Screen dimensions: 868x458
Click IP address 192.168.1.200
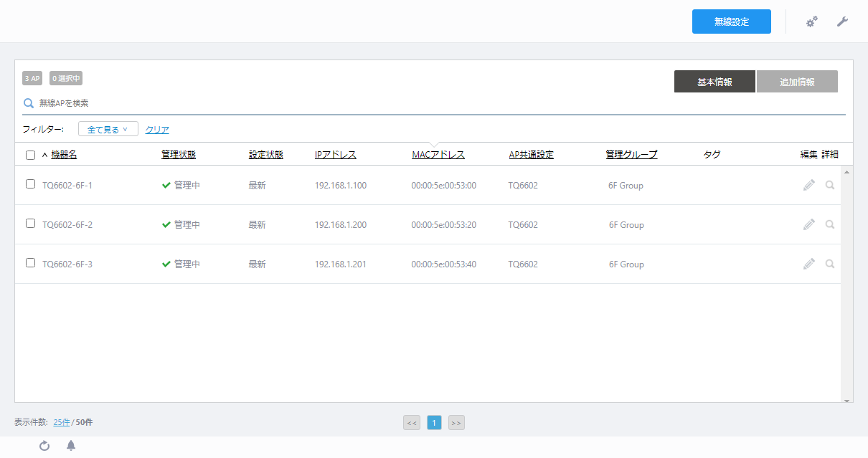[341, 224]
